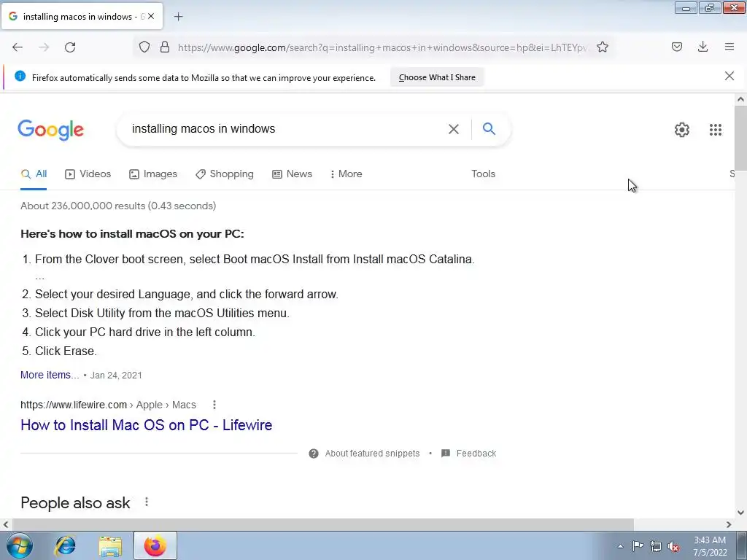Switch to the News results tab
This screenshot has height=560, width=747.
click(292, 174)
